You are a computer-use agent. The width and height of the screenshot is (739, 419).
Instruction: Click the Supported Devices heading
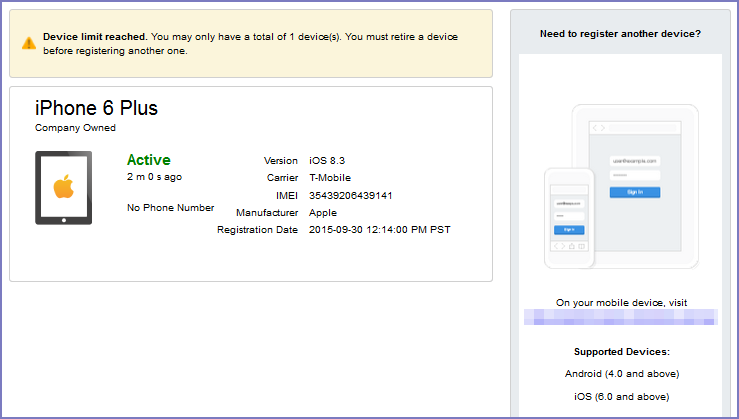click(622, 352)
